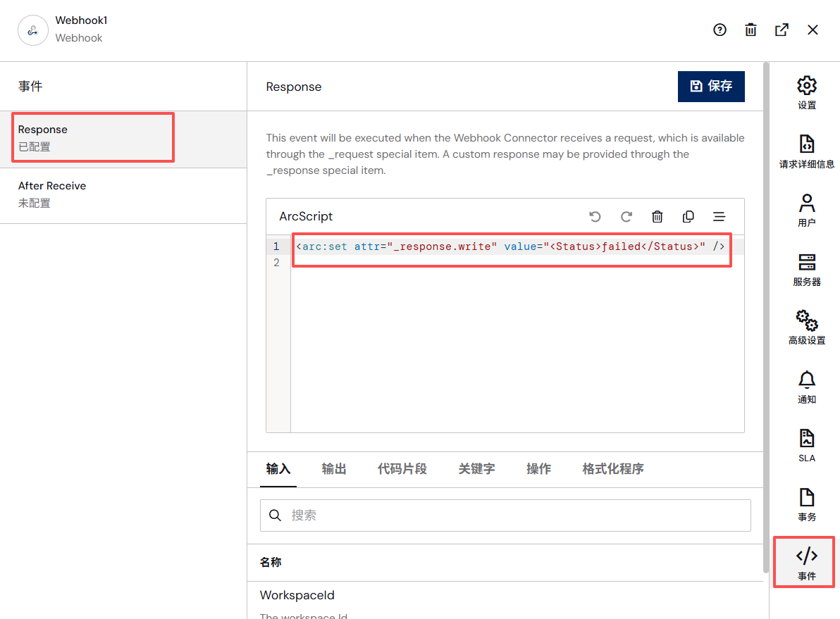Open the 设置 settings gear panel
This screenshot has height=619, width=840.
pyautogui.click(x=806, y=93)
